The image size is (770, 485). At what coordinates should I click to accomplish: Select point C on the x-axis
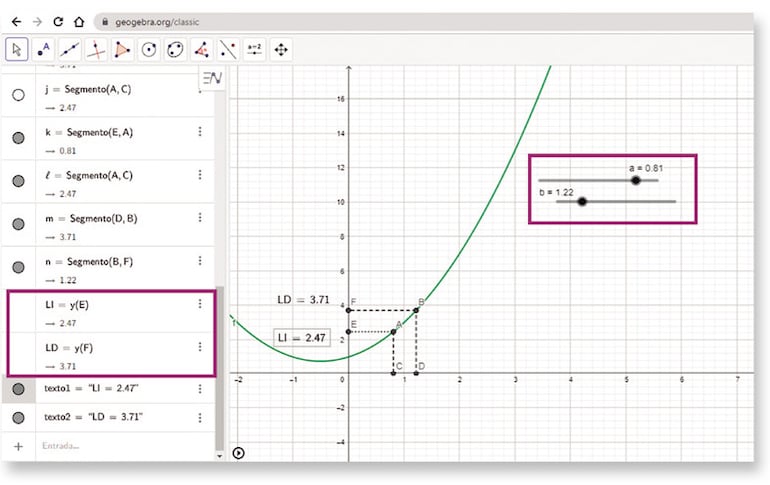click(x=393, y=374)
